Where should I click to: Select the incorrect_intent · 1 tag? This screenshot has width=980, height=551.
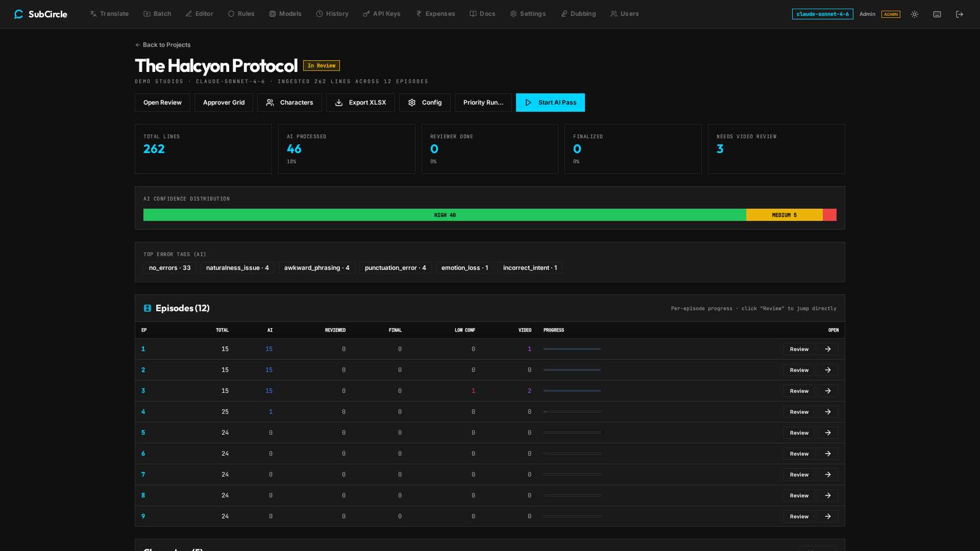(530, 268)
